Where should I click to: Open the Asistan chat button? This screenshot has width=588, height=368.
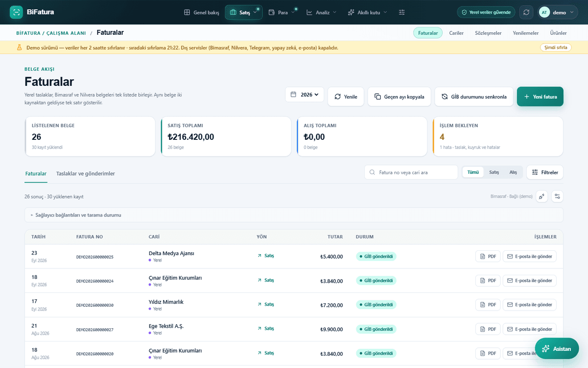[x=557, y=349]
